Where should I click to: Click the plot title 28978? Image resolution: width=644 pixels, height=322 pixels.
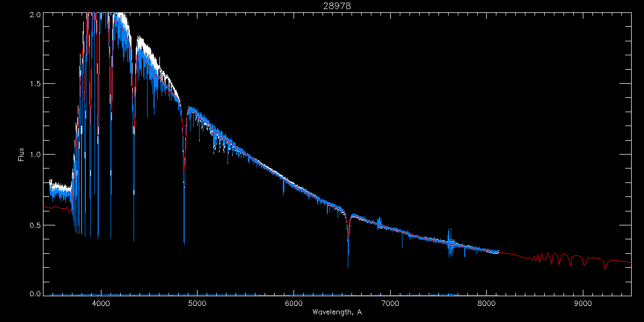point(337,6)
